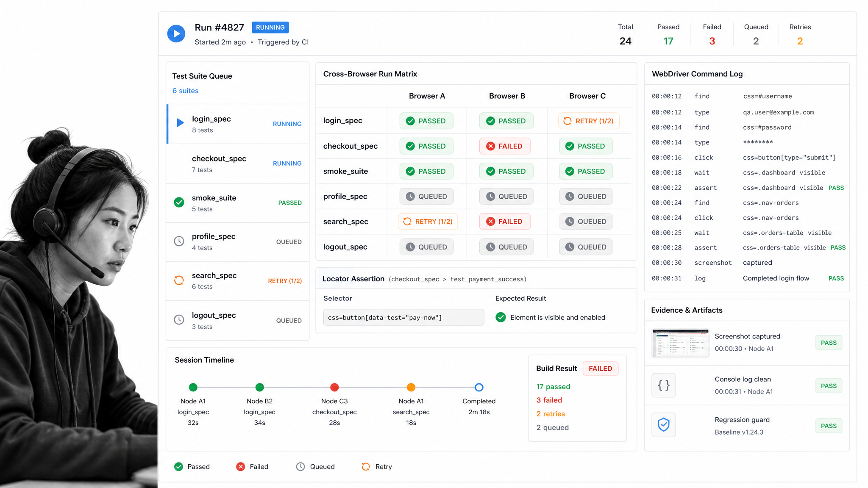Click the clock icon next to profile_spec
The image size is (868, 488).
[179, 241]
